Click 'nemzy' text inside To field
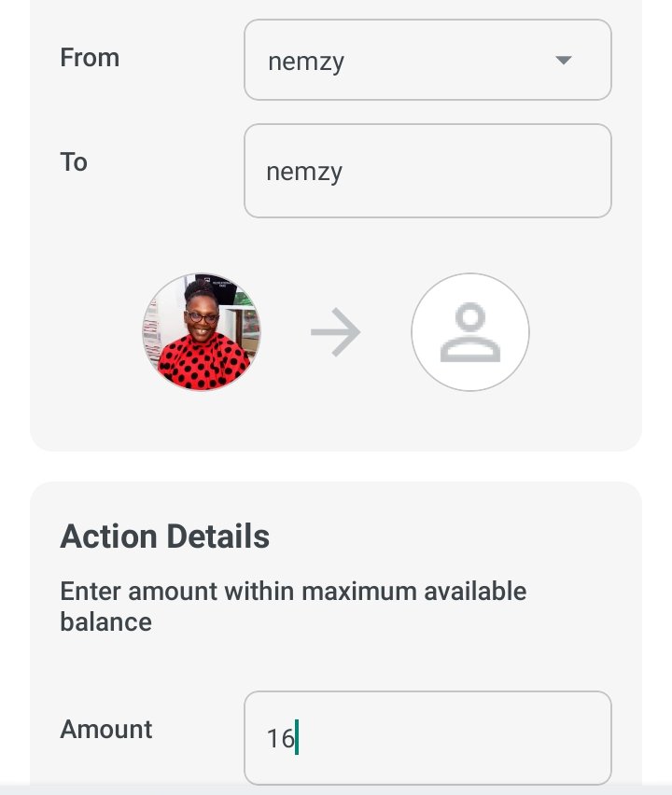This screenshot has height=795, width=672. (x=304, y=172)
